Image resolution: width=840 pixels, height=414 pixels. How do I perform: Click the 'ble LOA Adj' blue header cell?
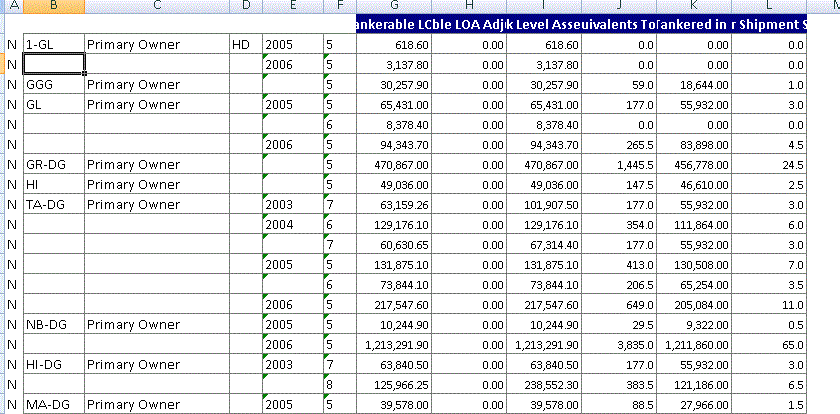[x=469, y=24]
